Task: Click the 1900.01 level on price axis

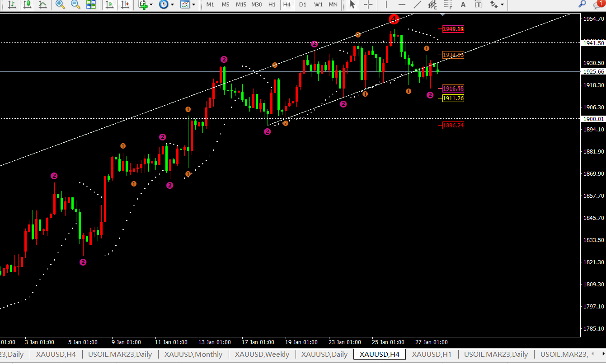Action: (593, 119)
